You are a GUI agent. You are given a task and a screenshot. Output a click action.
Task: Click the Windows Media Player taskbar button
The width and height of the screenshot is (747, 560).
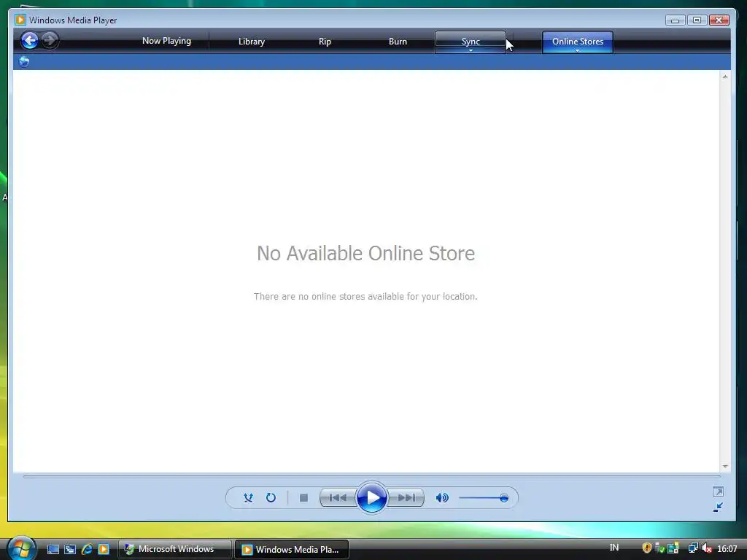pos(292,550)
